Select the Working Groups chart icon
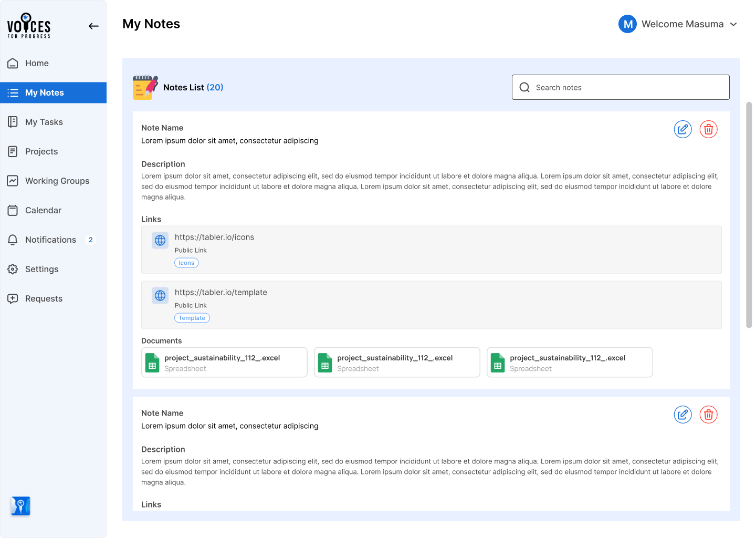The image size is (756, 538). click(x=13, y=181)
